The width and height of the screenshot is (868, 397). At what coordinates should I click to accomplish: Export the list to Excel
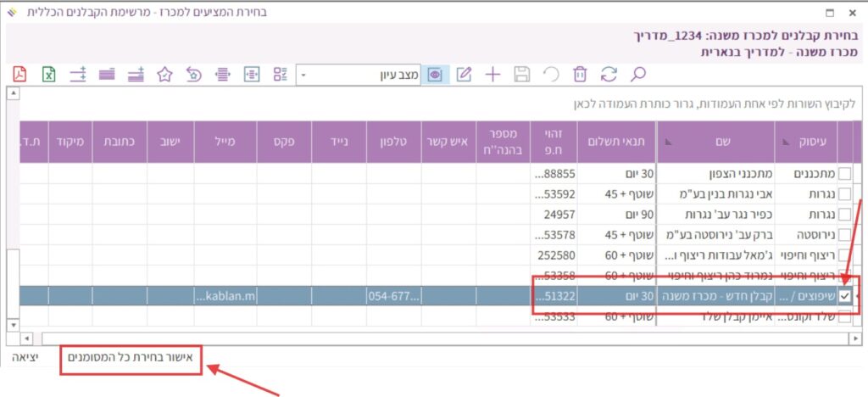coord(49,74)
